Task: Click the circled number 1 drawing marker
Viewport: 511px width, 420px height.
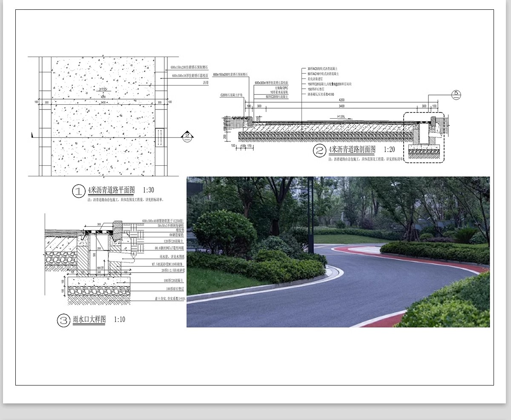Action: pyautogui.click(x=78, y=192)
